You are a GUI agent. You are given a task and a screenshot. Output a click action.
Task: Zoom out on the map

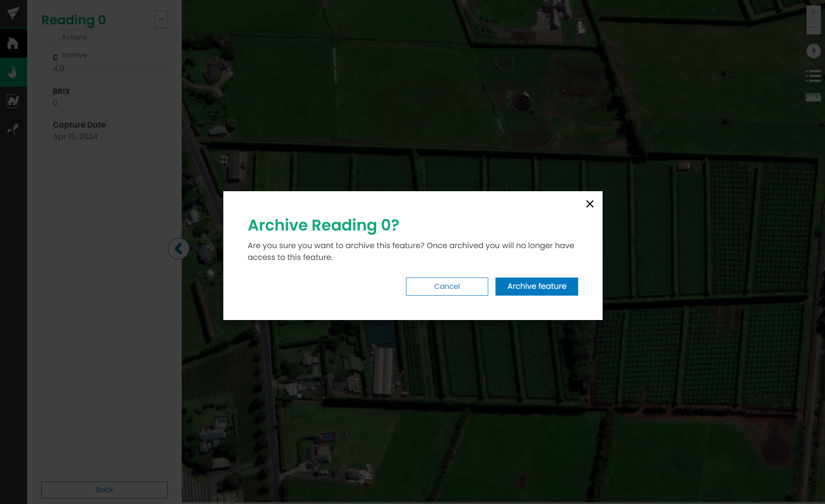(813, 28)
